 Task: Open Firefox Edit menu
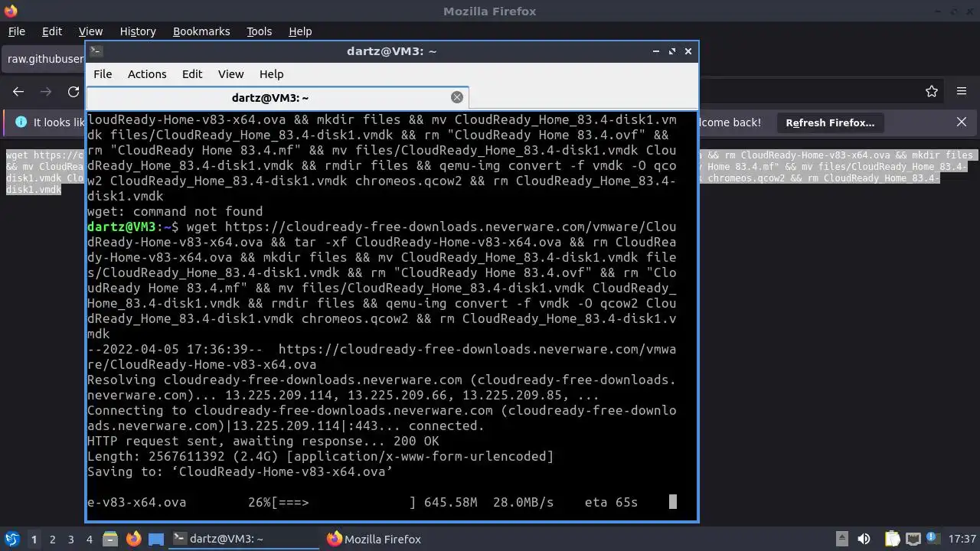click(52, 31)
